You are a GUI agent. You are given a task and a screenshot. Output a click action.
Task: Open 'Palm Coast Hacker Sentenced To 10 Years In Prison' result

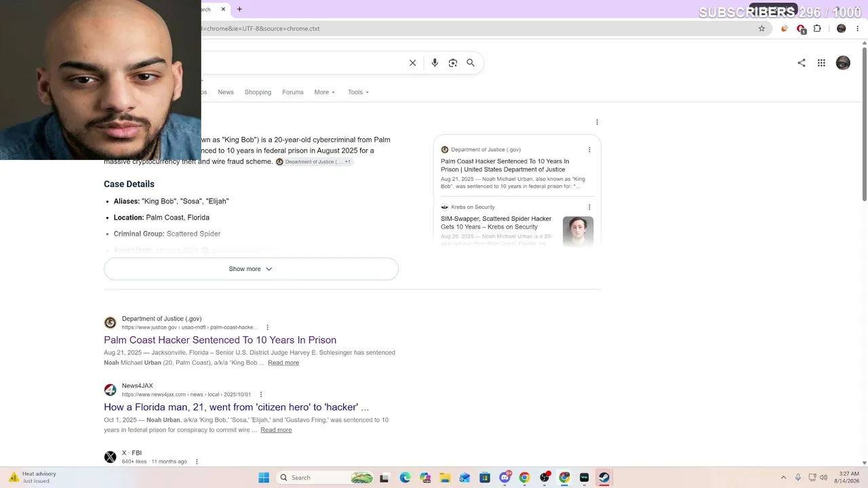point(220,340)
